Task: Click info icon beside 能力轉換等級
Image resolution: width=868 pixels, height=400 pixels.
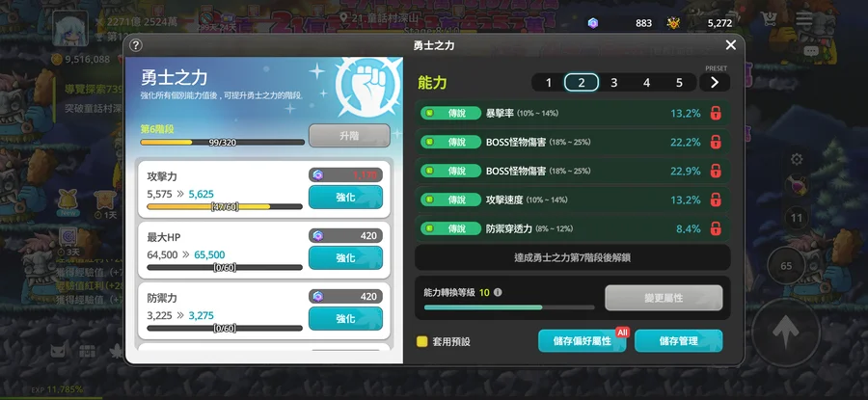Action: (x=498, y=292)
